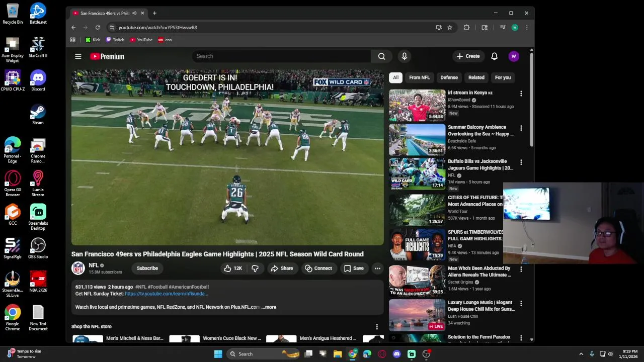Open the clock showing 9:19 PM
The height and width of the screenshot is (362, 644).
point(629,354)
